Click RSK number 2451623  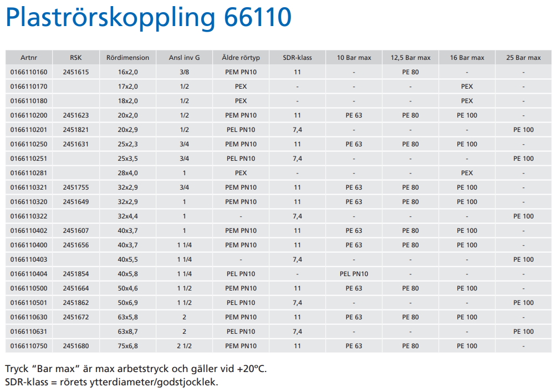75,115
